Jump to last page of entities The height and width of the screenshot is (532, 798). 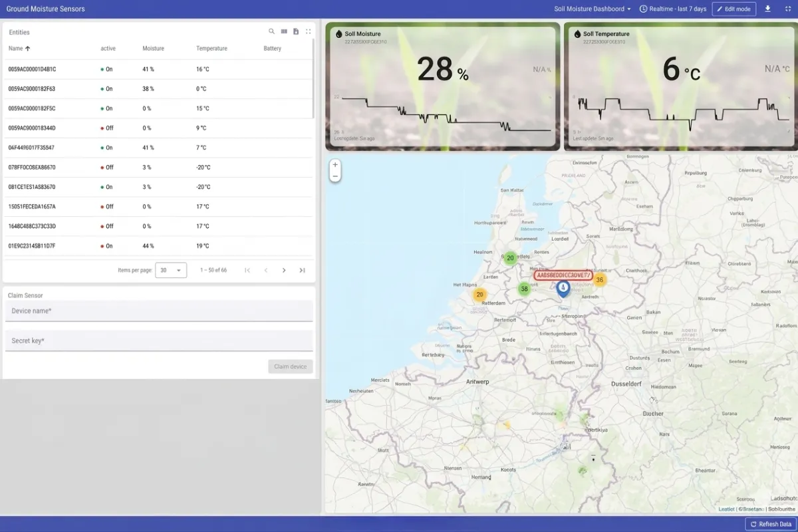pos(302,270)
